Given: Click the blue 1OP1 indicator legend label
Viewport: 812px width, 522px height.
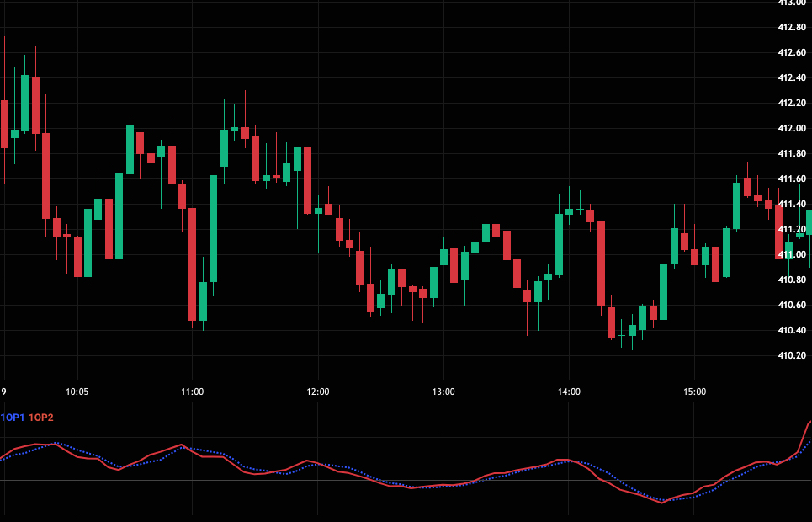Looking at the screenshot, I should click(12, 418).
